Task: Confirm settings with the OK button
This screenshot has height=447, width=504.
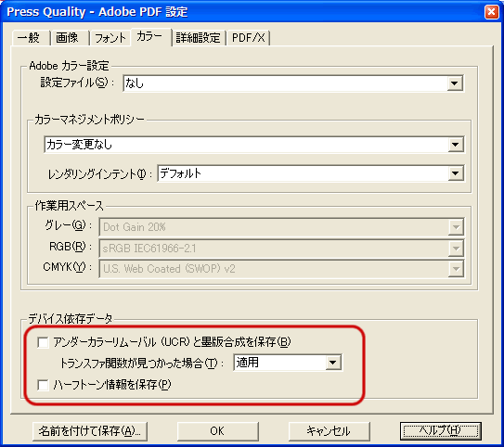Action: (x=217, y=431)
